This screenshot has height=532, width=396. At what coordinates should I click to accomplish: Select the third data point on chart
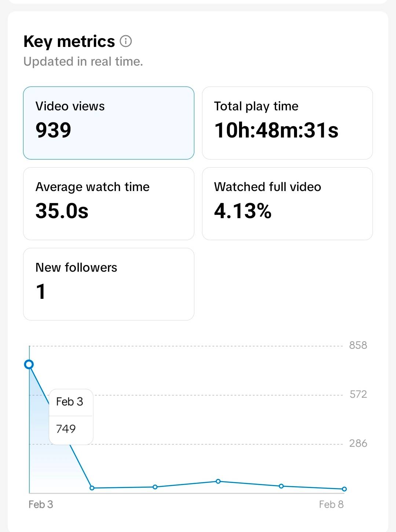[x=155, y=487]
